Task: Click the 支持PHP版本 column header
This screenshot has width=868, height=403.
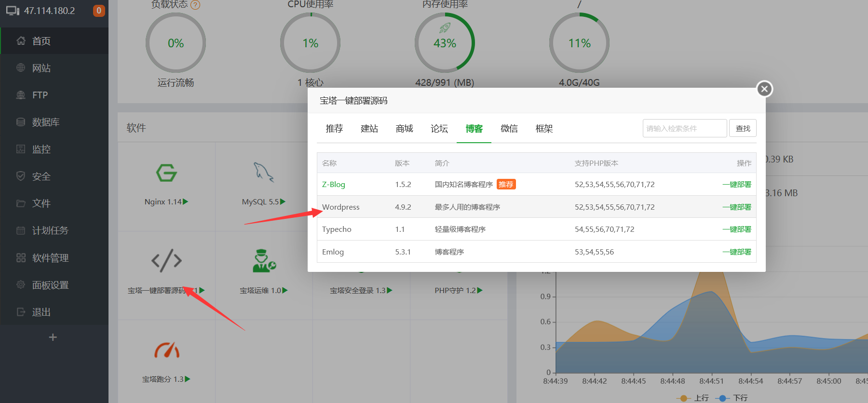Action: click(597, 163)
